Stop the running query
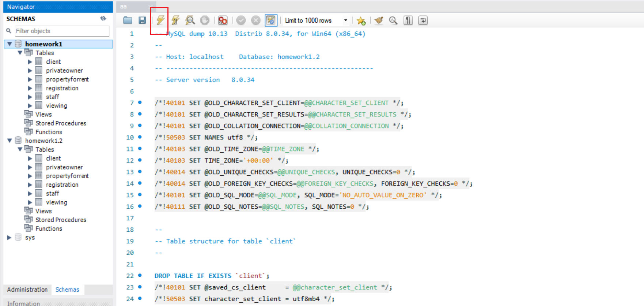This screenshot has height=306, width=644. coord(205,20)
